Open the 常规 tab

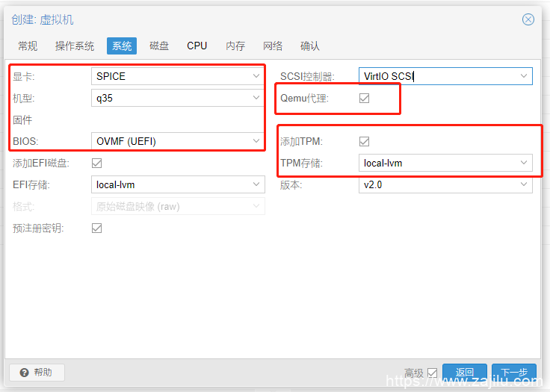(28, 46)
